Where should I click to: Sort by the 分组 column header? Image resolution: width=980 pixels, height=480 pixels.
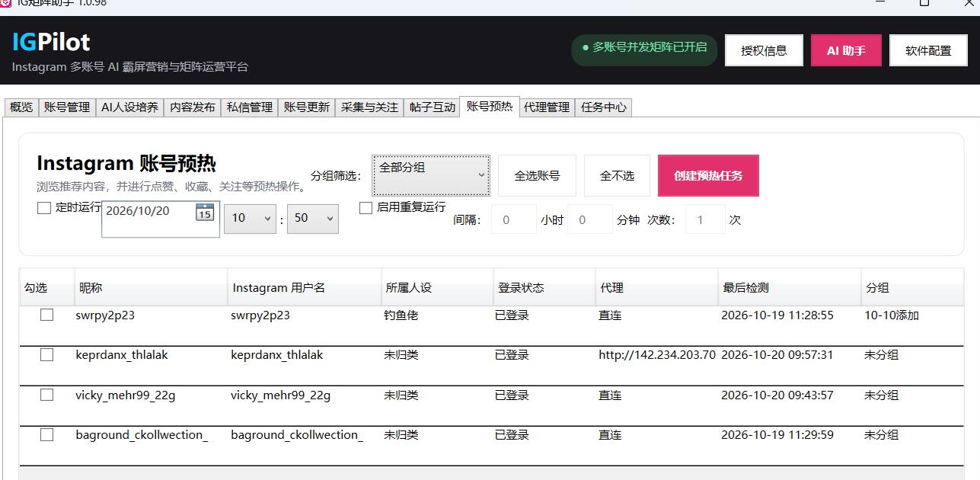coord(912,287)
